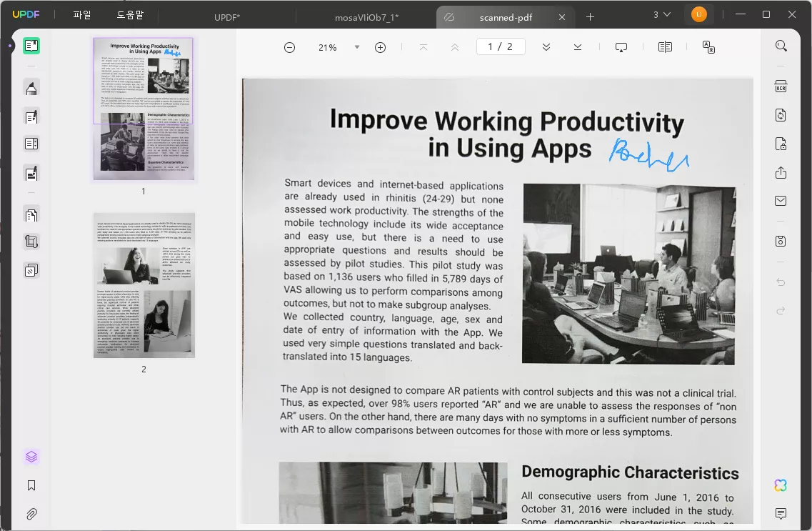This screenshot has width=812, height=531.
Task: Jump to the first page
Action: click(423, 47)
